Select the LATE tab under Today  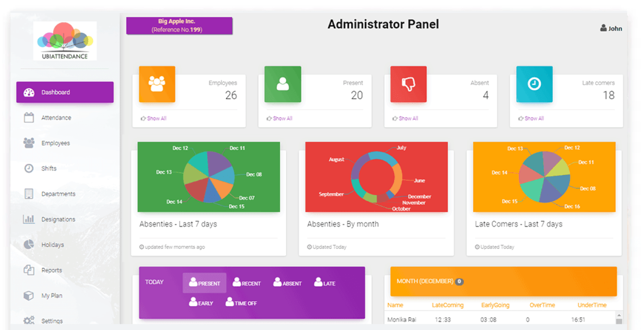coord(325,283)
